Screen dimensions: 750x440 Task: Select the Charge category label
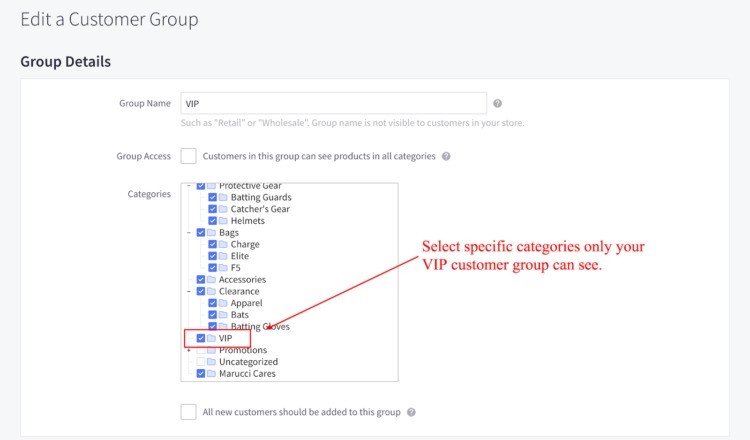[x=245, y=245]
